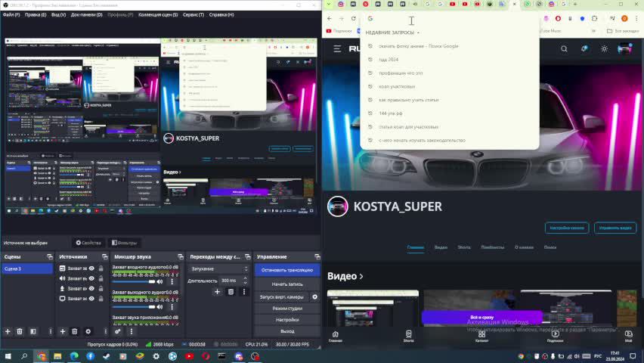Add a new scene in the Сцены panel
This screenshot has width=644, height=363.
(x=8, y=331)
